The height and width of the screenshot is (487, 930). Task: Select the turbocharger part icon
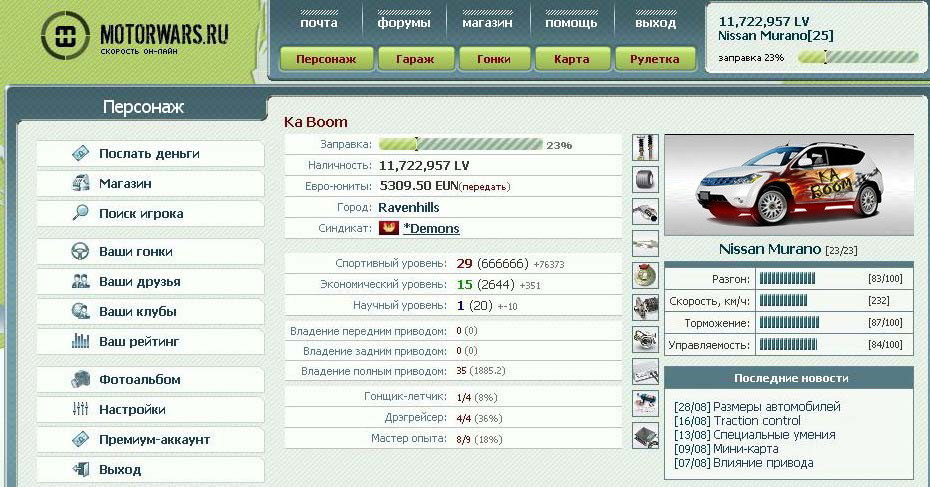point(645,339)
